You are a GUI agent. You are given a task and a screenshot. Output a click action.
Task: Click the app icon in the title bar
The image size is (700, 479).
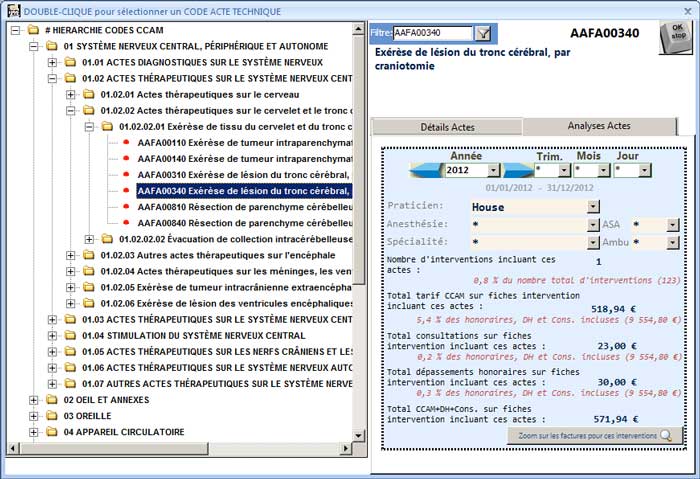[x=13, y=10]
